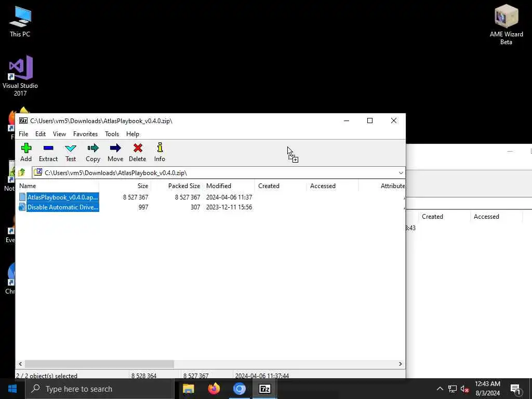The image size is (532, 399).
Task: Run the Test archive tool
Action: click(x=71, y=152)
